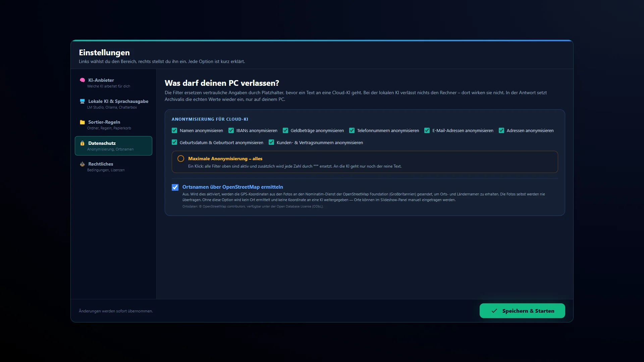Click the 'Ein Klick: alle Filter' description text
Image resolution: width=644 pixels, height=362 pixels.
[x=295, y=166]
